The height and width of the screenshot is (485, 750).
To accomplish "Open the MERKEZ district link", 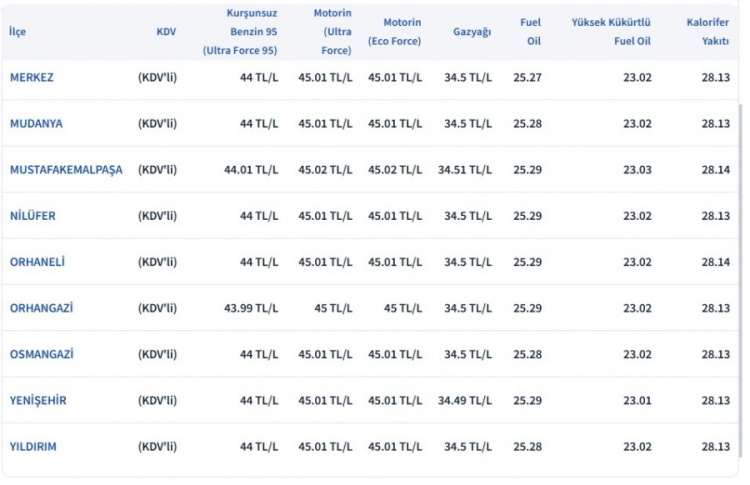I will click(31, 77).
